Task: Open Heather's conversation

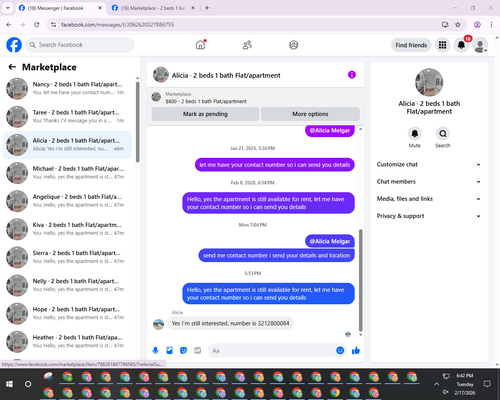Action: tap(67, 342)
